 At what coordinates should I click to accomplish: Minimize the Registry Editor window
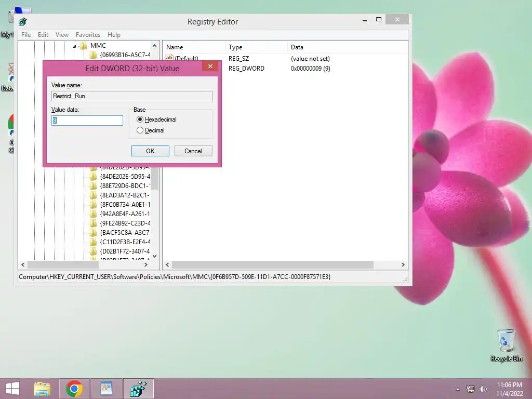pyautogui.click(x=365, y=20)
